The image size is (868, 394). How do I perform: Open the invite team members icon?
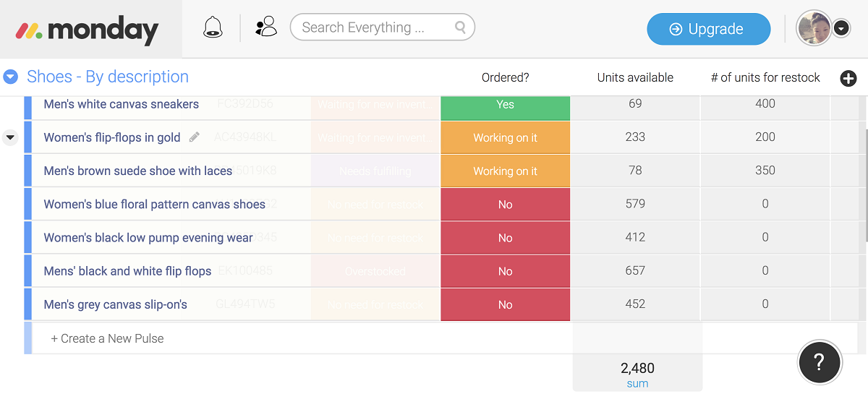tap(266, 27)
